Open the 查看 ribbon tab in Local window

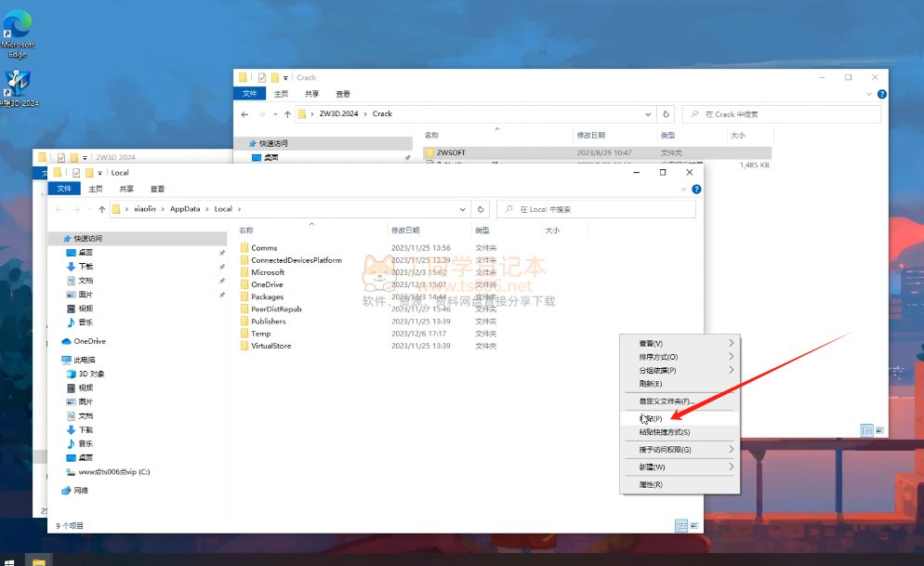(157, 189)
